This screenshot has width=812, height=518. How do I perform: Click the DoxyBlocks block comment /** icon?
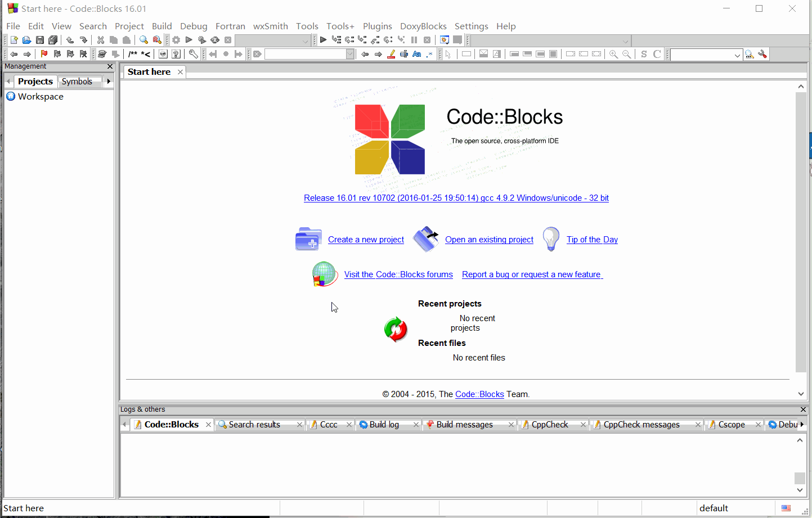pos(133,54)
